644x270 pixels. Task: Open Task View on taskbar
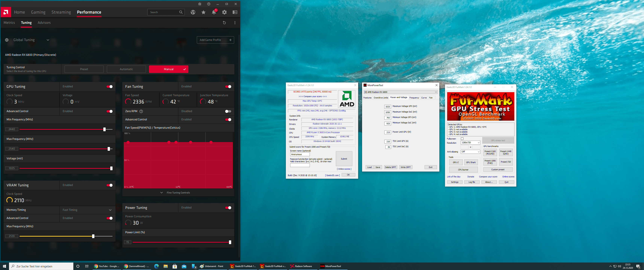click(87, 266)
